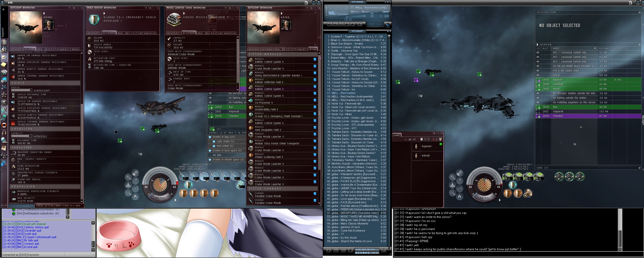Click red leave-gang person icon in Gang window
This screenshot has height=258, width=644.
click(433, 139)
